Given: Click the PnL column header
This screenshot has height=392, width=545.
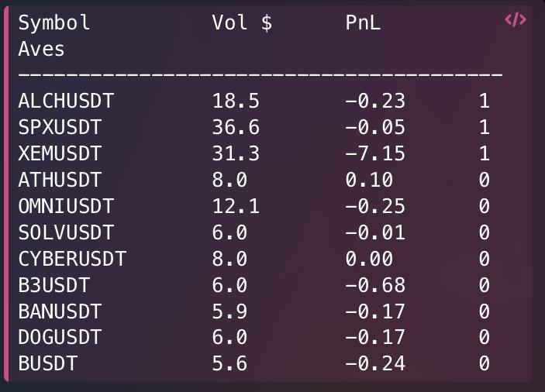Looking at the screenshot, I should pos(363,23).
